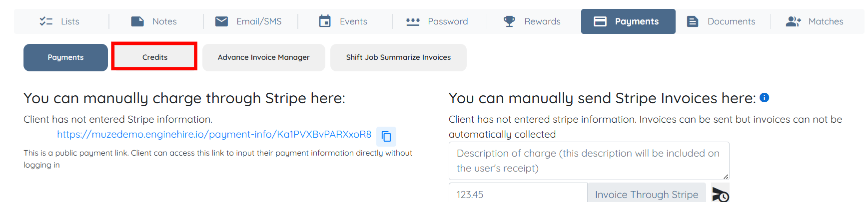Image resolution: width=868 pixels, height=202 pixels.
Task: Click the blue info icon beside Stripe Invoices
Action: tap(764, 98)
